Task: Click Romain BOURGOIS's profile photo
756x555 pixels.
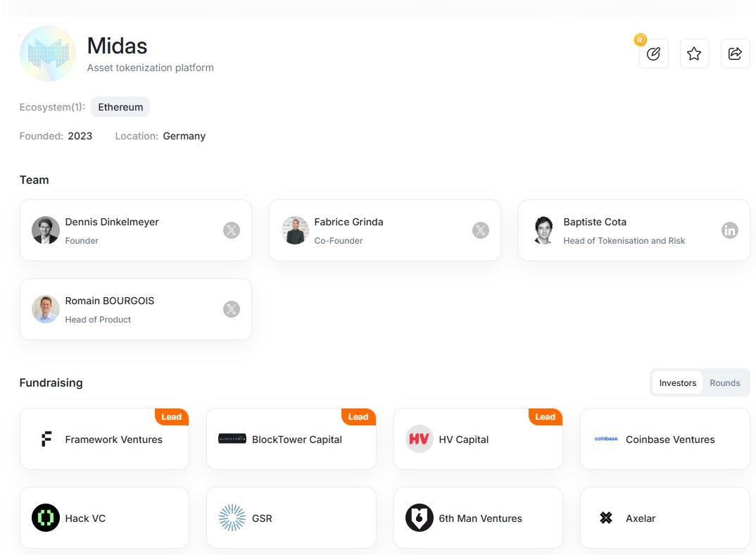Action: (46, 309)
